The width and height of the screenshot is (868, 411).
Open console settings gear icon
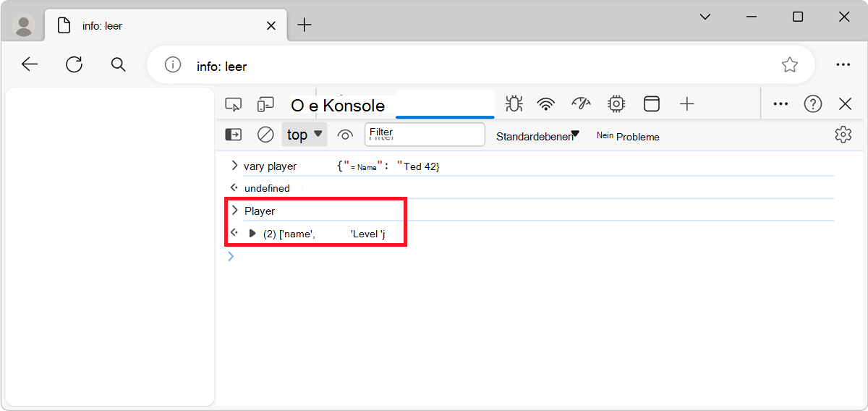click(x=843, y=135)
